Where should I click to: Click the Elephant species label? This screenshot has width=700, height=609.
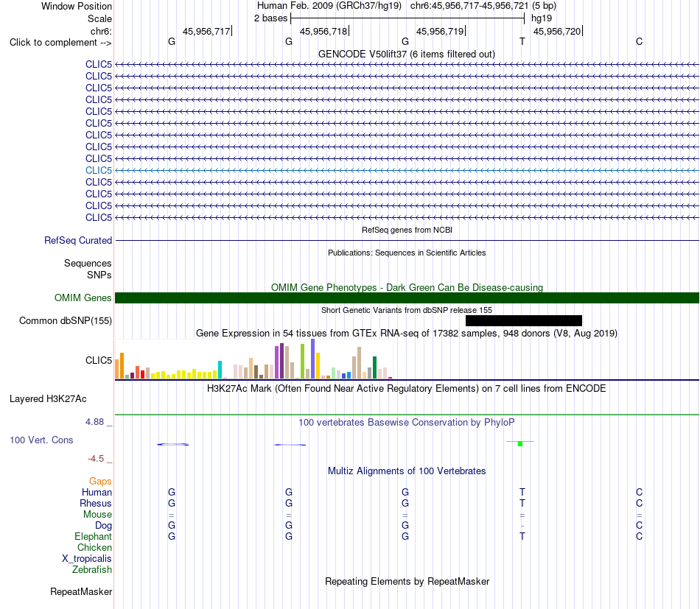[94, 536]
